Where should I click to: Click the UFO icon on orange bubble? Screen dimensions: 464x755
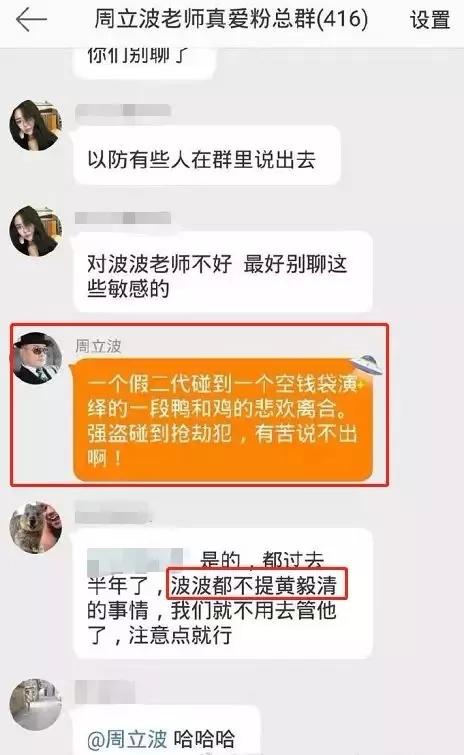(366, 365)
